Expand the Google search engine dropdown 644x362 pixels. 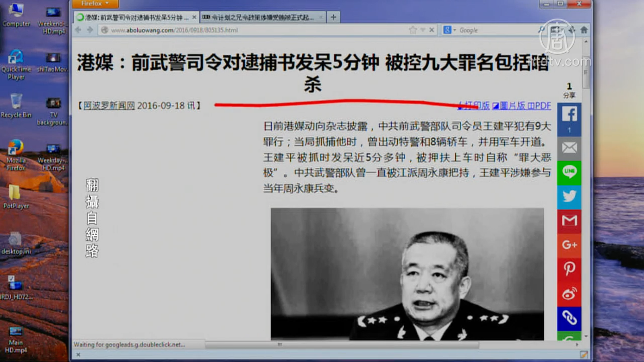coord(455,30)
